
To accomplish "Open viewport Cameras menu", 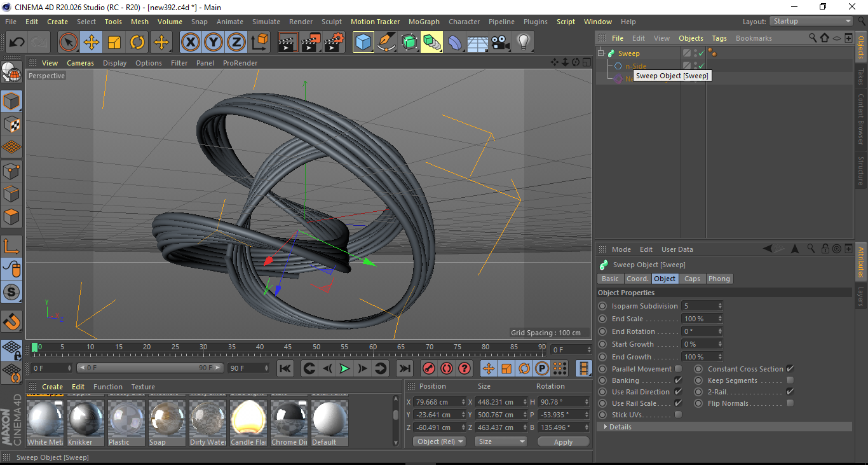I will 81,63.
